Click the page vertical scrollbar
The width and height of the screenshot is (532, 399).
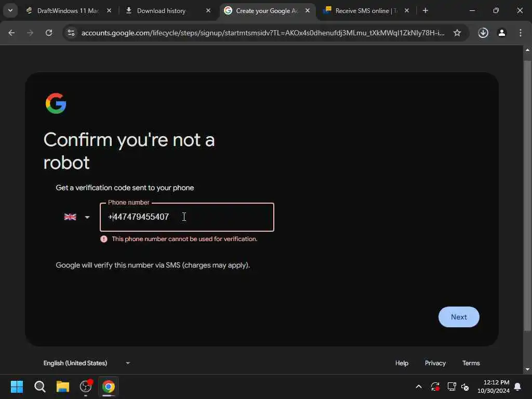tap(527, 196)
